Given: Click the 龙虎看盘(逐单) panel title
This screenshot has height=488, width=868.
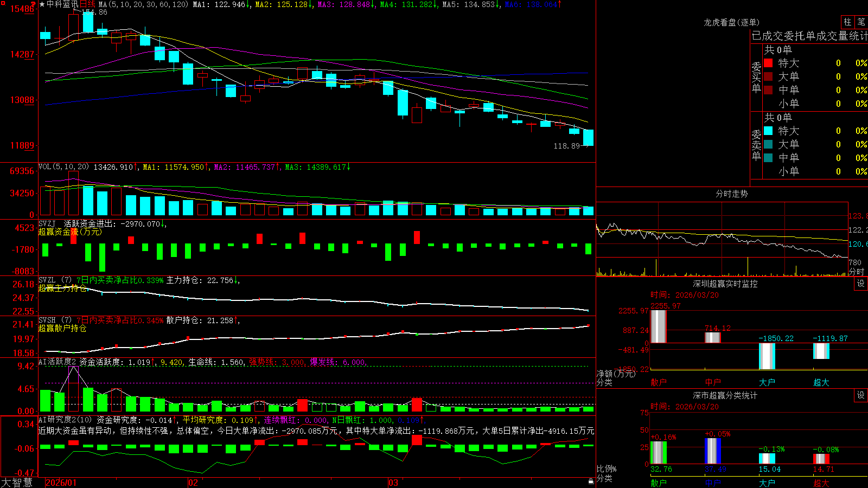Looking at the screenshot, I should (731, 22).
